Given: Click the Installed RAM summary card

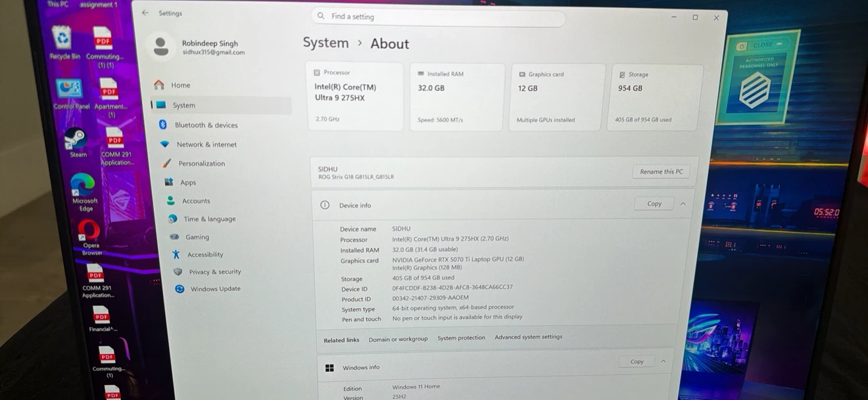Looking at the screenshot, I should [x=457, y=97].
